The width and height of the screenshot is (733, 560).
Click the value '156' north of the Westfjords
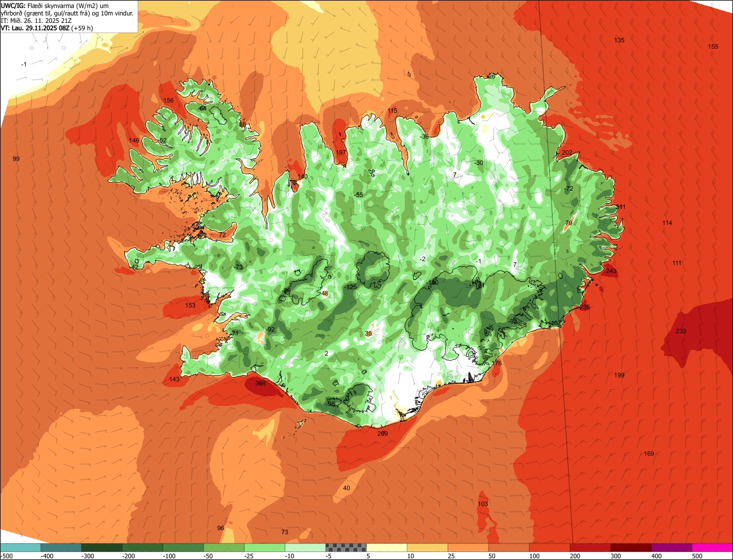168,100
